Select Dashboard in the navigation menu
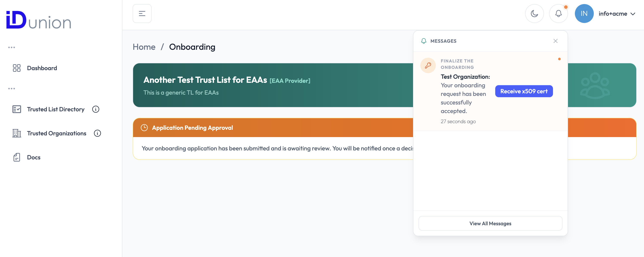Image resolution: width=644 pixels, height=257 pixels. tap(42, 68)
